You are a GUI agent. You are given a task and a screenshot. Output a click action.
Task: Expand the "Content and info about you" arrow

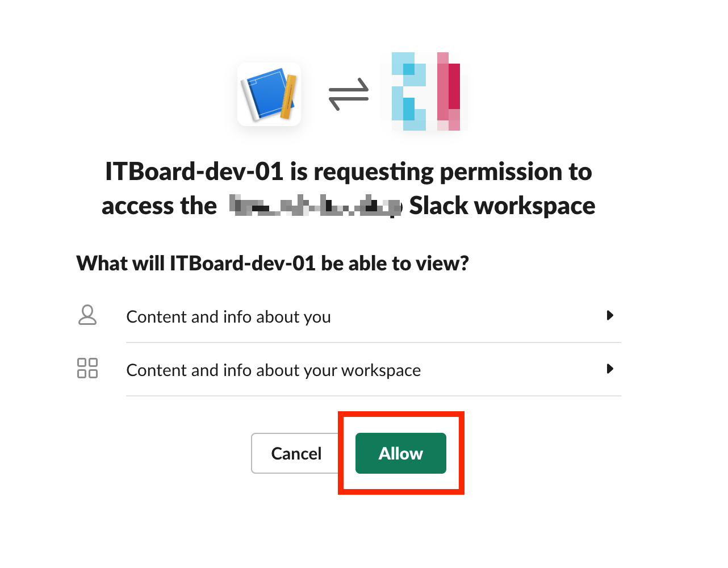[x=610, y=315]
